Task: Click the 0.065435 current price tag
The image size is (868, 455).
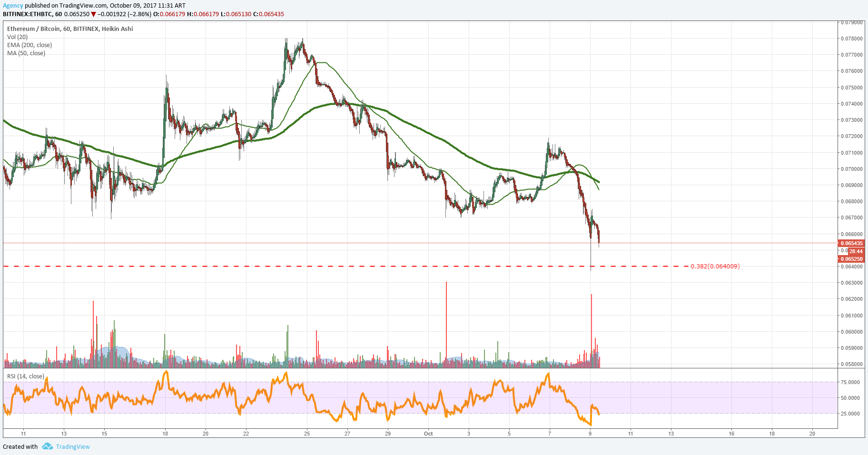Action: click(851, 243)
